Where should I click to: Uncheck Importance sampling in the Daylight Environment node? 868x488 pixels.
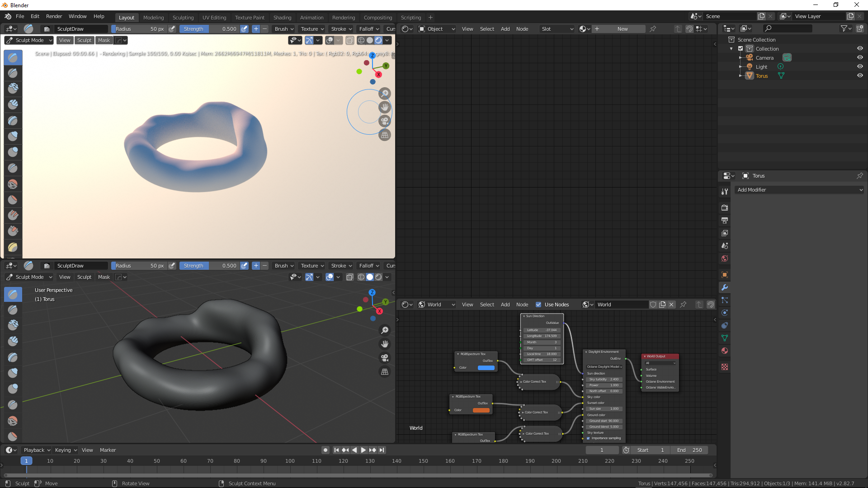[x=588, y=438]
